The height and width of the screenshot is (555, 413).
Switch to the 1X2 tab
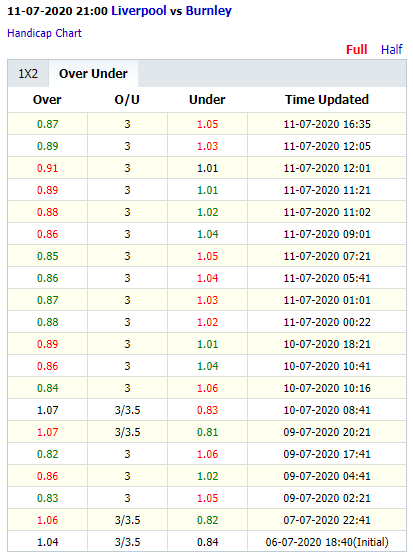[x=28, y=74]
